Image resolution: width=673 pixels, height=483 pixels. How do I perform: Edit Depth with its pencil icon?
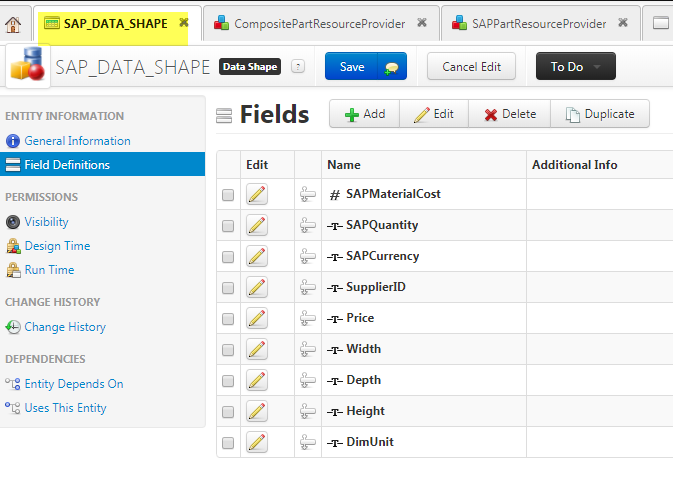point(257,380)
